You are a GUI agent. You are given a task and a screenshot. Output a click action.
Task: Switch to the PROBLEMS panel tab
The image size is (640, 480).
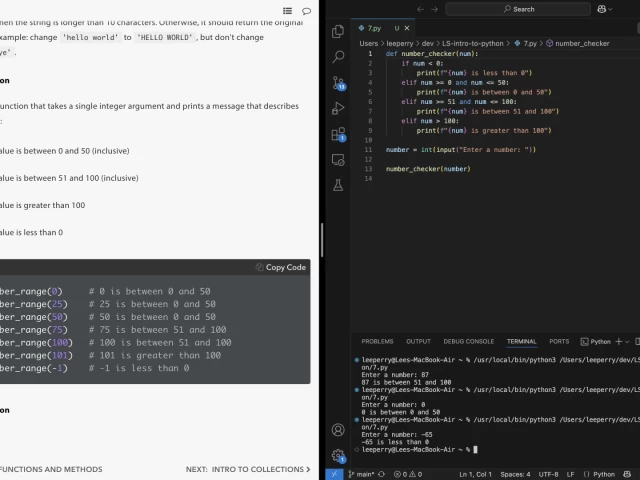(377, 341)
